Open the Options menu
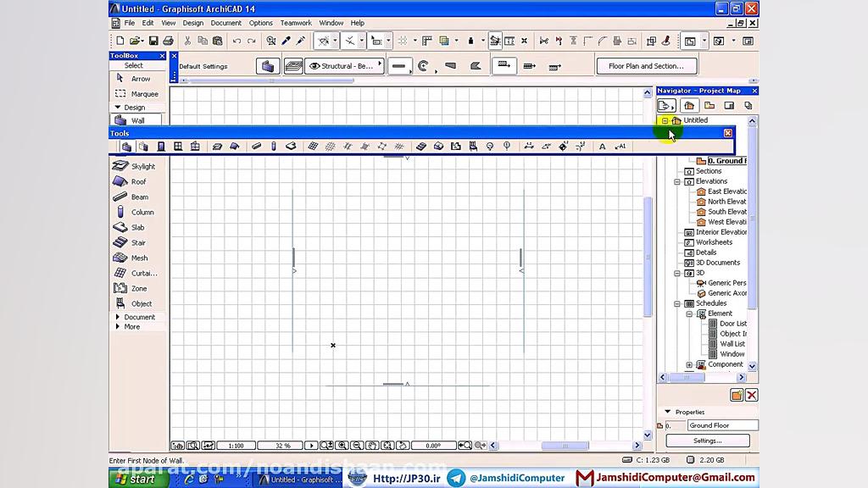The width and height of the screenshot is (868, 488). coord(261,23)
